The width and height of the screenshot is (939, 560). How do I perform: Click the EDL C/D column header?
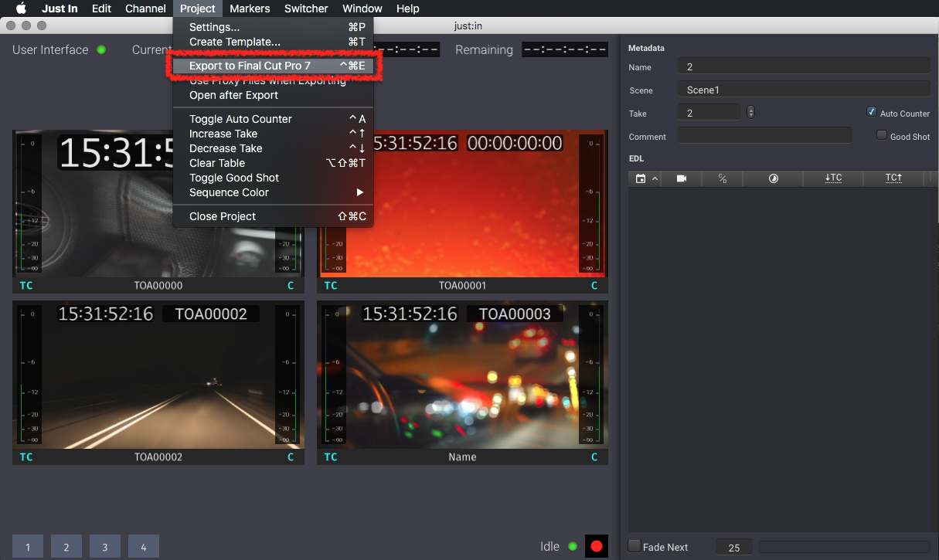click(x=723, y=178)
